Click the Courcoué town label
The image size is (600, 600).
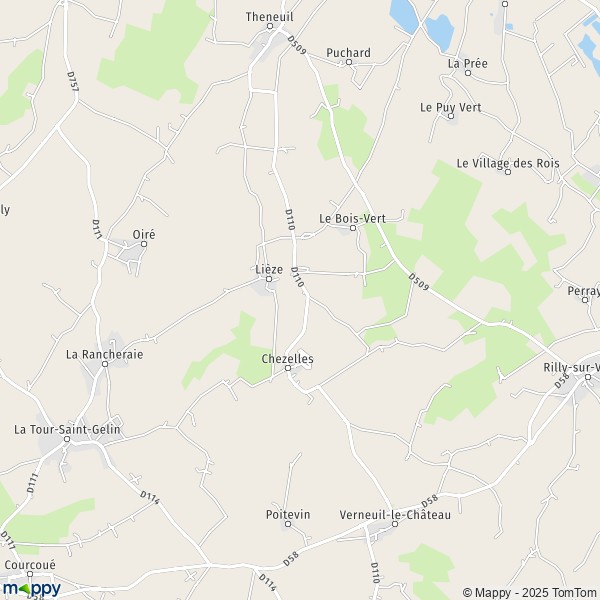coord(30,565)
